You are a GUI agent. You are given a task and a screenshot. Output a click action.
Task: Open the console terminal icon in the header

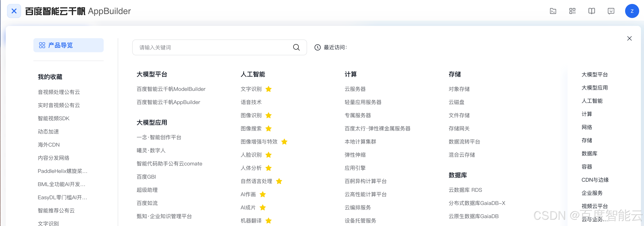pos(553,11)
